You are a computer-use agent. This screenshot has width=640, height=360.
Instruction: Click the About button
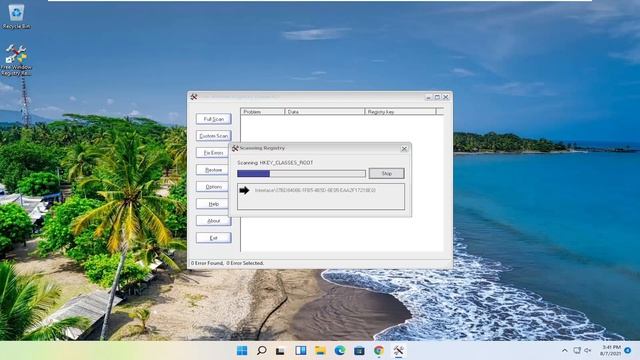213,221
